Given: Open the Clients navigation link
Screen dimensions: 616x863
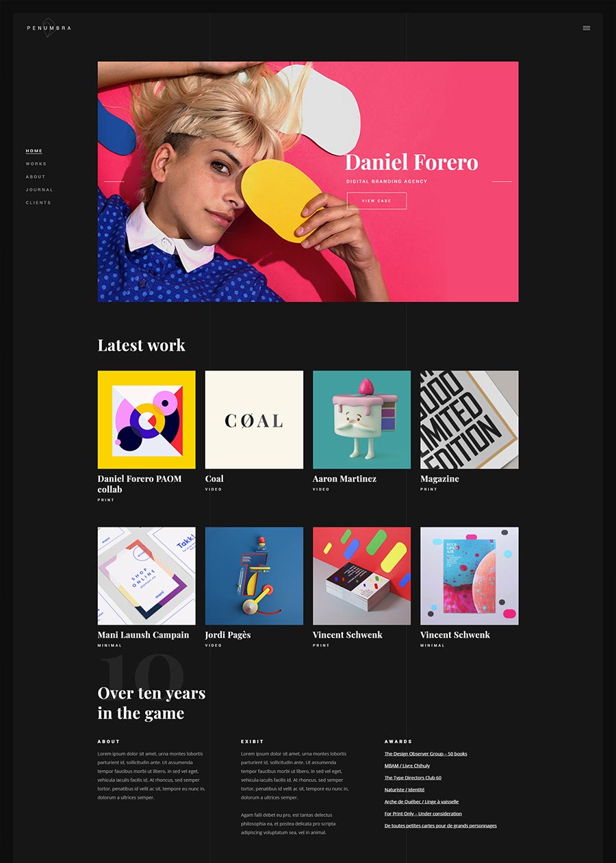Looking at the screenshot, I should (x=38, y=203).
